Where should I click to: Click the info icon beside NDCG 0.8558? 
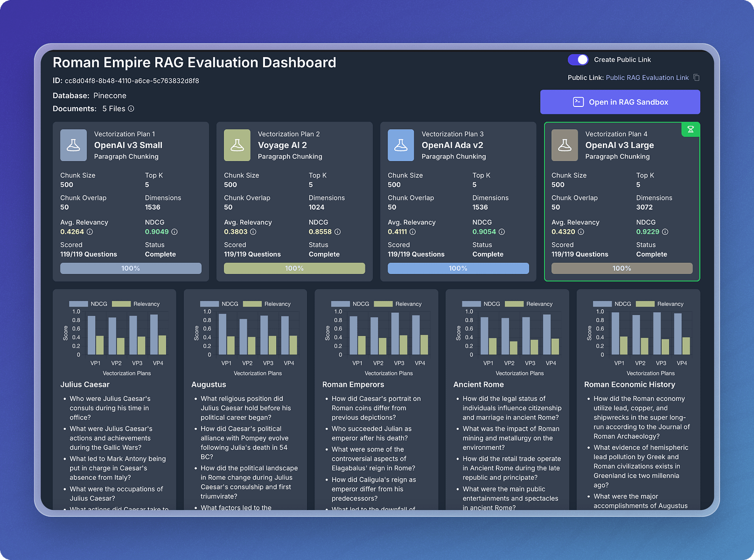pos(337,231)
